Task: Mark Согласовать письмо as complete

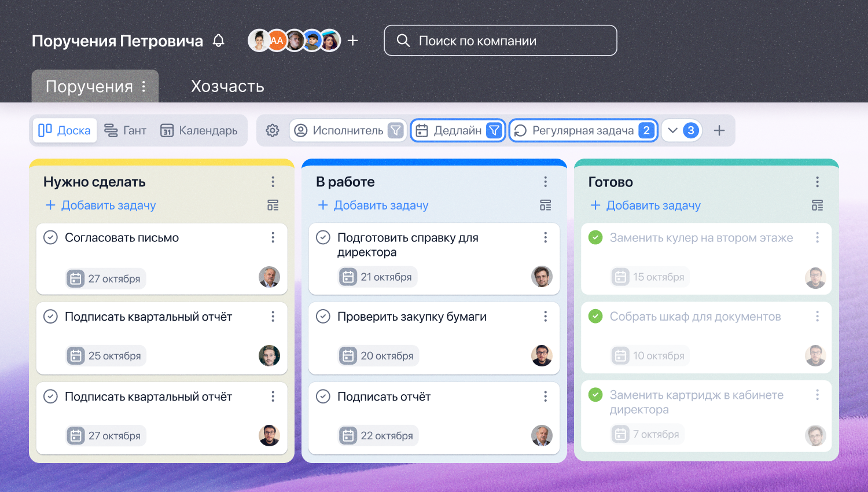Action: click(51, 237)
